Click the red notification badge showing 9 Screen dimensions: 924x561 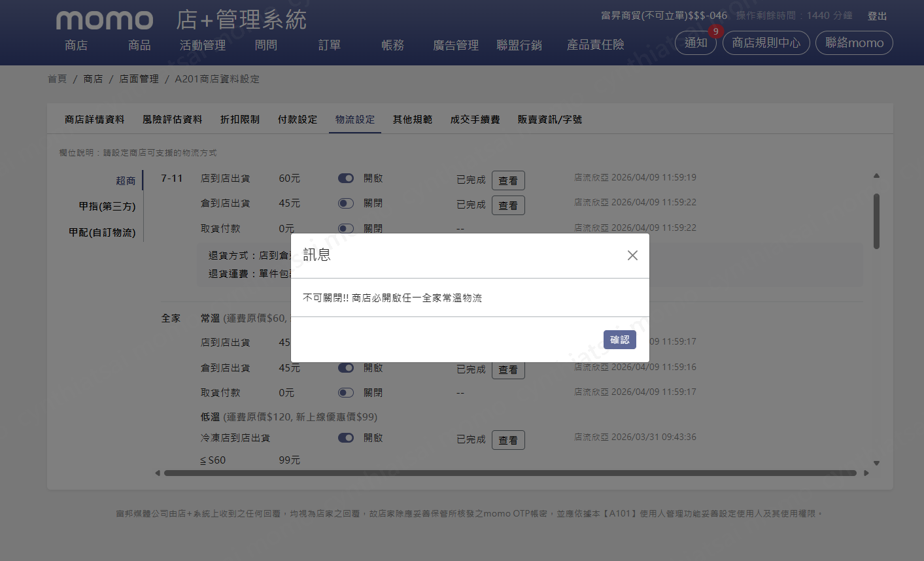[716, 31]
